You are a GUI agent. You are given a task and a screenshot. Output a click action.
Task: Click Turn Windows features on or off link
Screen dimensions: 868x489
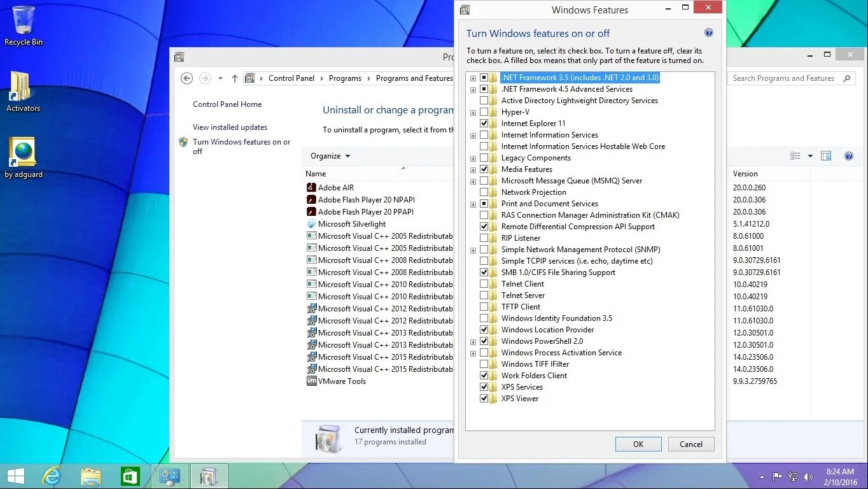click(241, 146)
